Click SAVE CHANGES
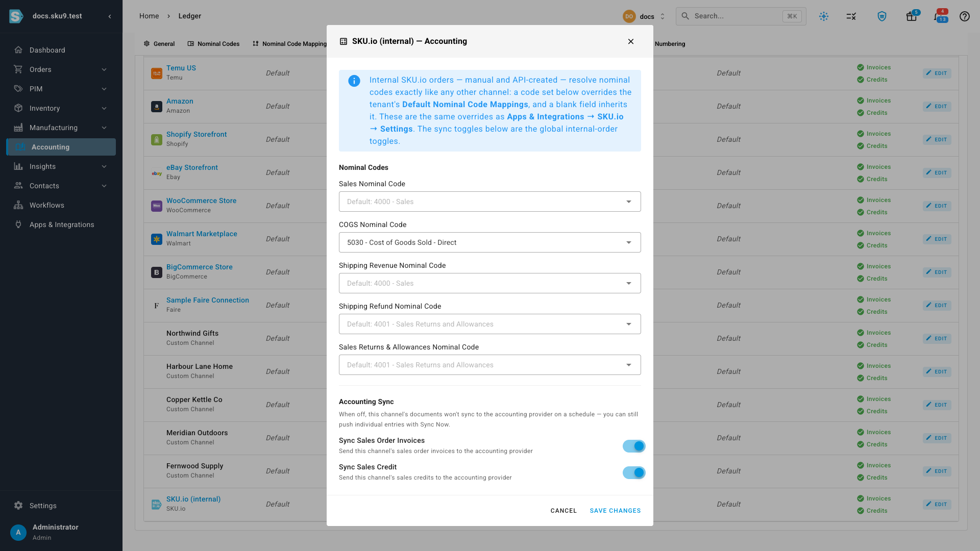The image size is (980, 551). tap(615, 511)
